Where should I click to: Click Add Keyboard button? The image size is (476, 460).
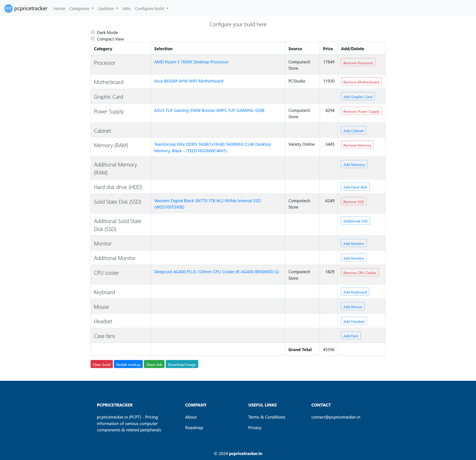(355, 292)
